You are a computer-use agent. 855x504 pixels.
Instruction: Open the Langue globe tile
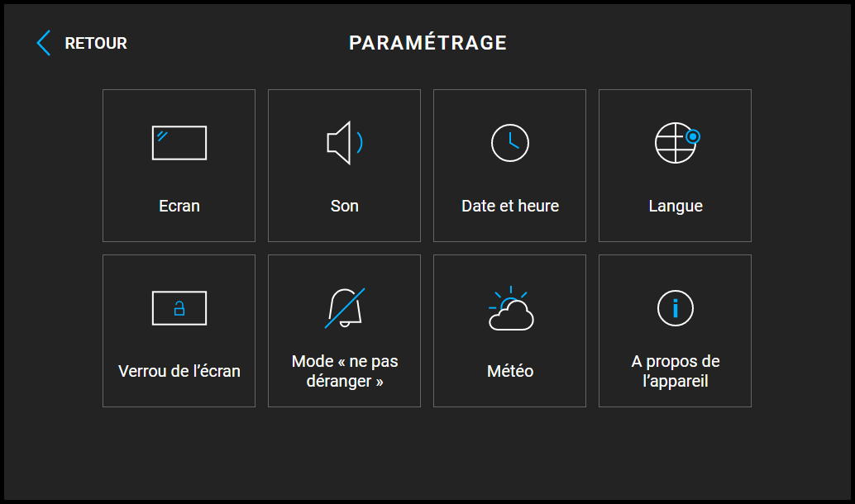675,165
